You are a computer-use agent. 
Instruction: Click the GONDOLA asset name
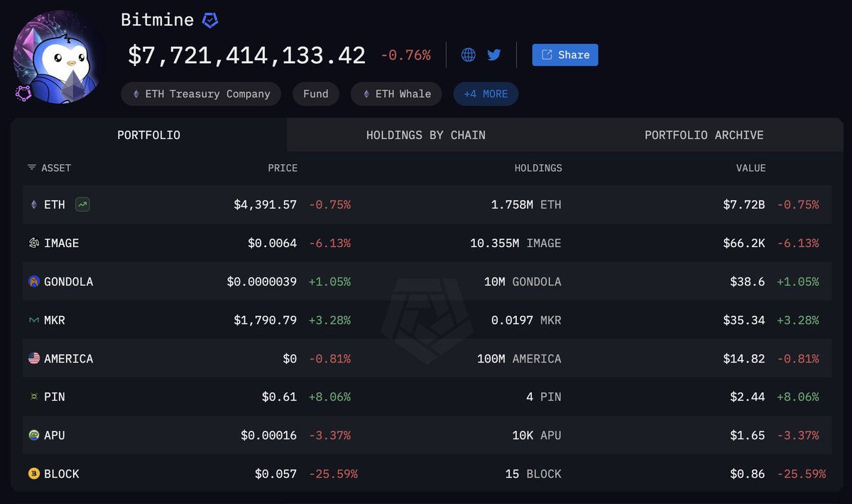68,281
